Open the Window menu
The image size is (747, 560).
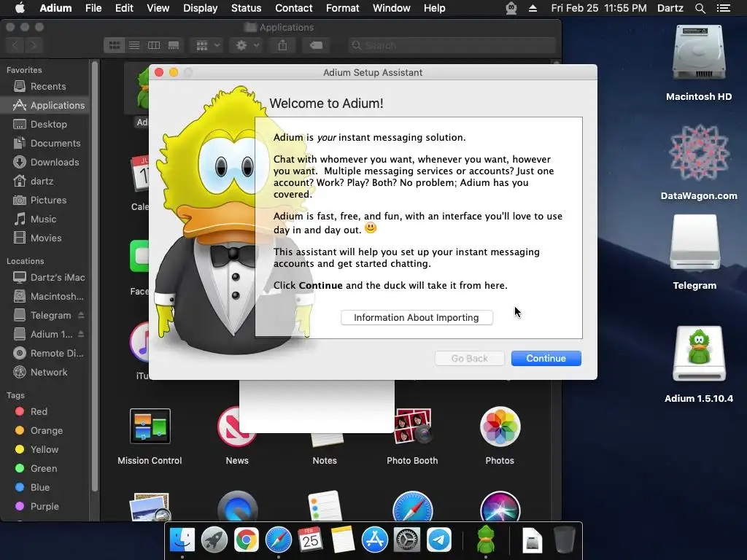click(x=392, y=8)
